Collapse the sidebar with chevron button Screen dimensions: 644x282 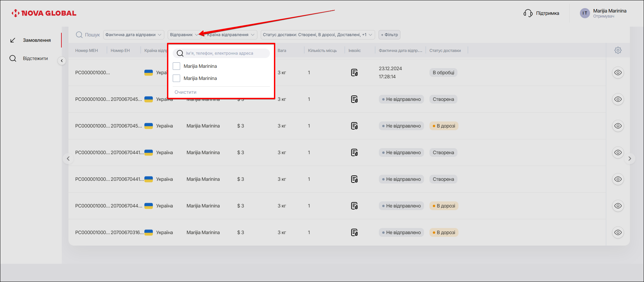[62, 61]
